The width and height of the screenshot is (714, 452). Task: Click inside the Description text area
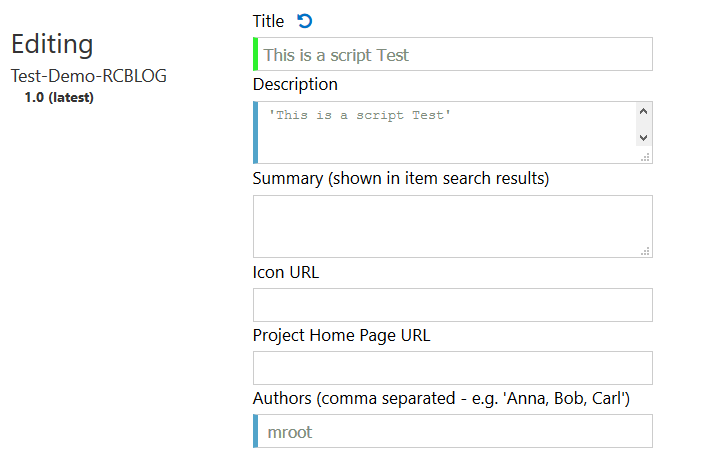click(x=445, y=131)
